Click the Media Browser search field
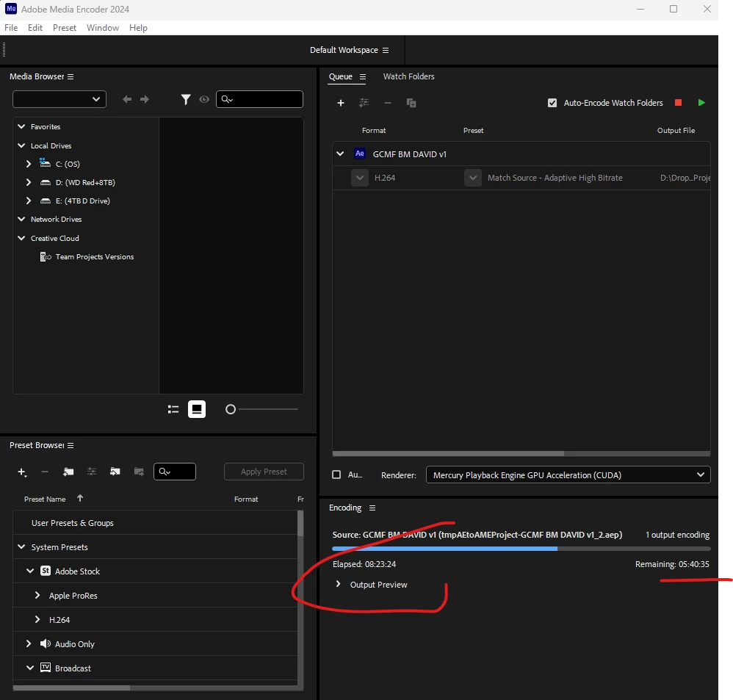Screen dimensions: 733x700 [x=259, y=99]
